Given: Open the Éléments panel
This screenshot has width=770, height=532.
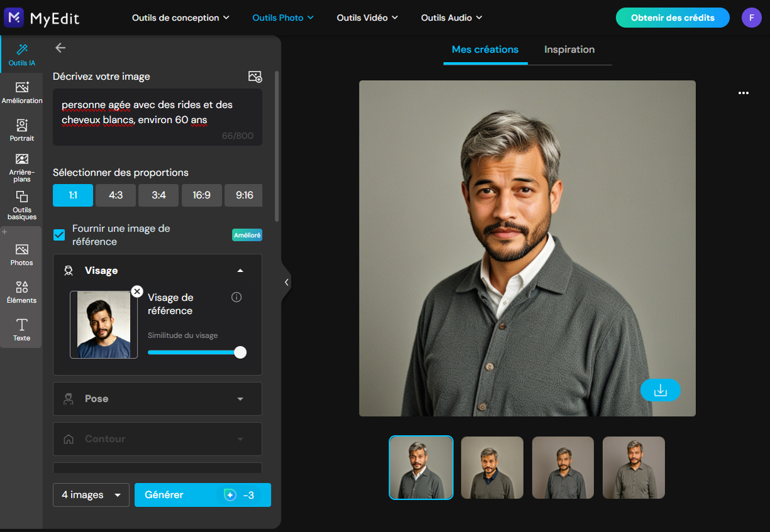Looking at the screenshot, I should tap(22, 292).
